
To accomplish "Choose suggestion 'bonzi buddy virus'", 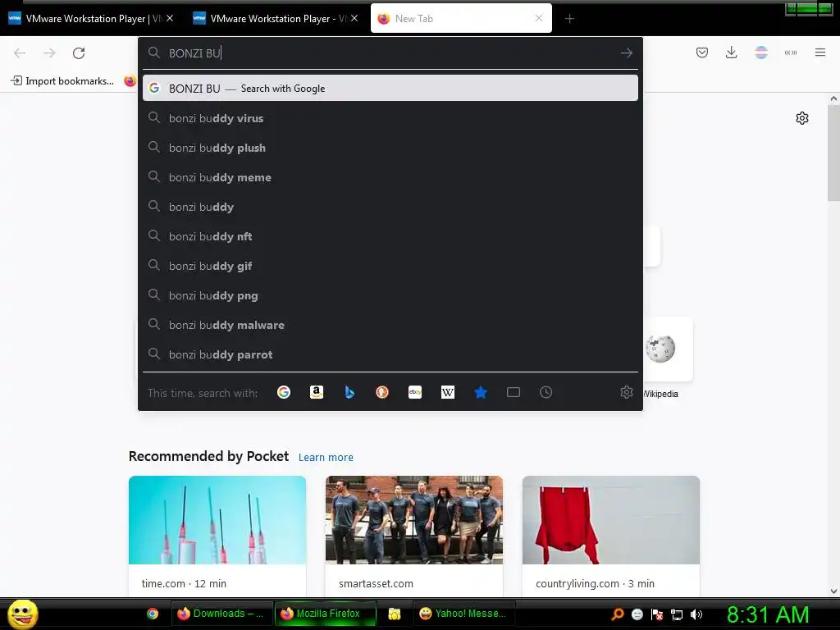I will (390, 118).
